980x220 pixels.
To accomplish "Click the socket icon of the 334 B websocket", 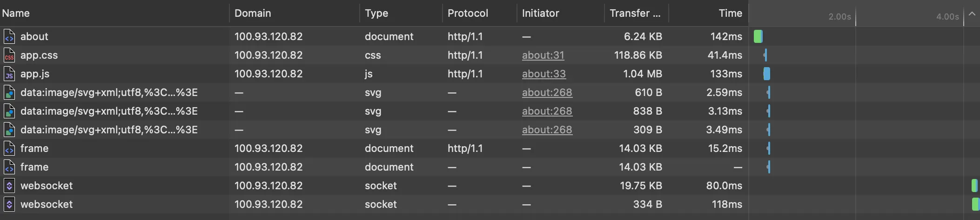I will tap(9, 204).
